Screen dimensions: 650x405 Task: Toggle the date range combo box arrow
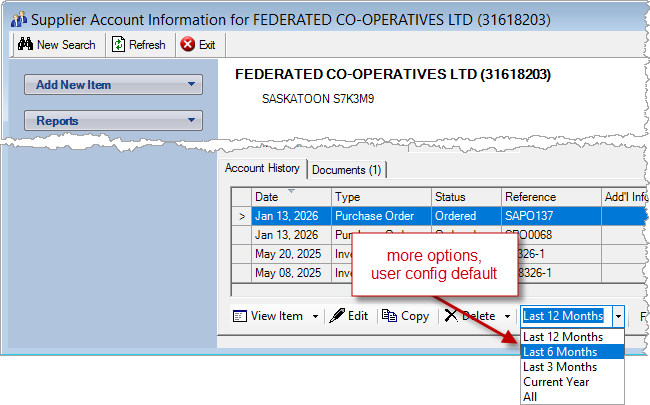pos(618,317)
